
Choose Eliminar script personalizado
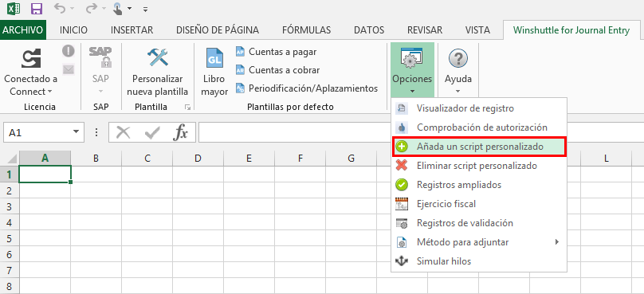click(x=479, y=166)
